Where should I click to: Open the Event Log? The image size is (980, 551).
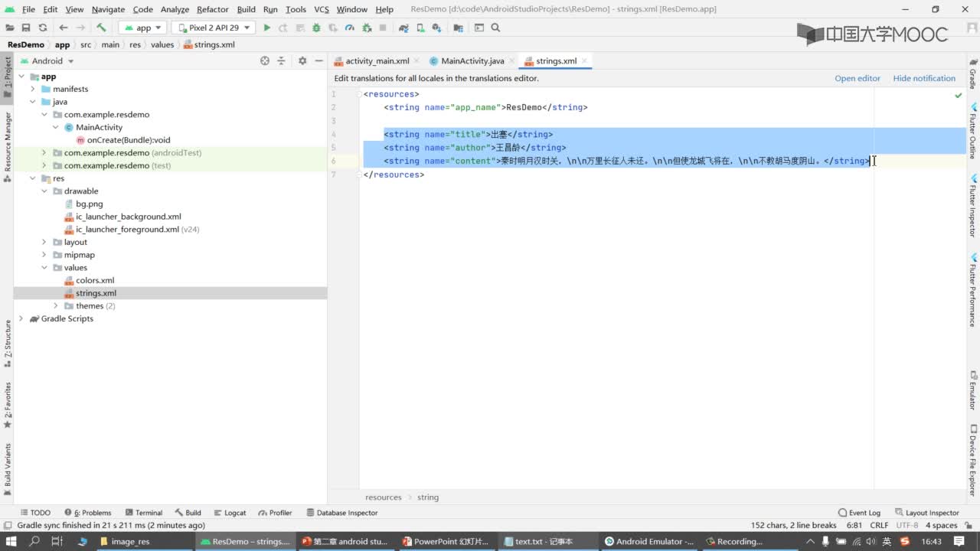[x=859, y=513]
